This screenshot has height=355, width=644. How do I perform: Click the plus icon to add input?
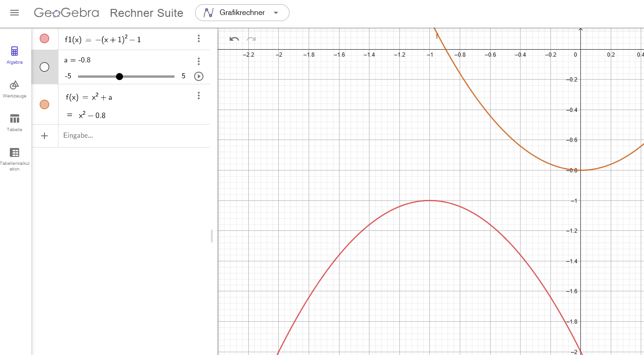(x=44, y=136)
